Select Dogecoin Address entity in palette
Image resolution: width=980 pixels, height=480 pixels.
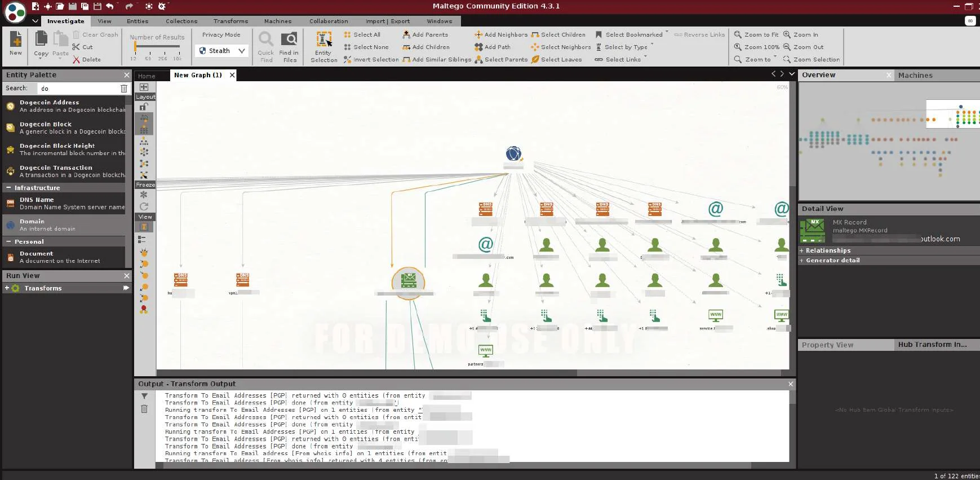tap(65, 106)
